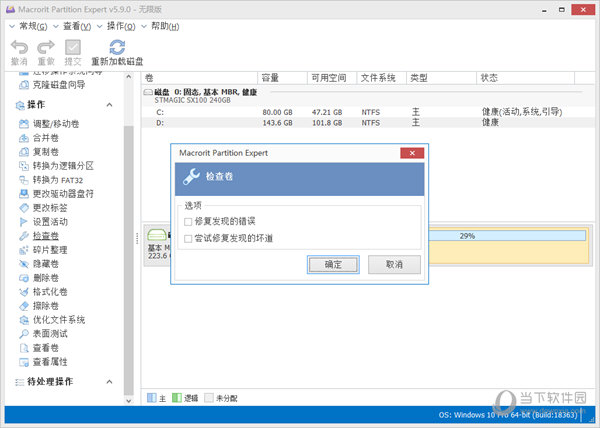
Task: Click the 重做 redo arrow icon
Action: tap(46, 47)
